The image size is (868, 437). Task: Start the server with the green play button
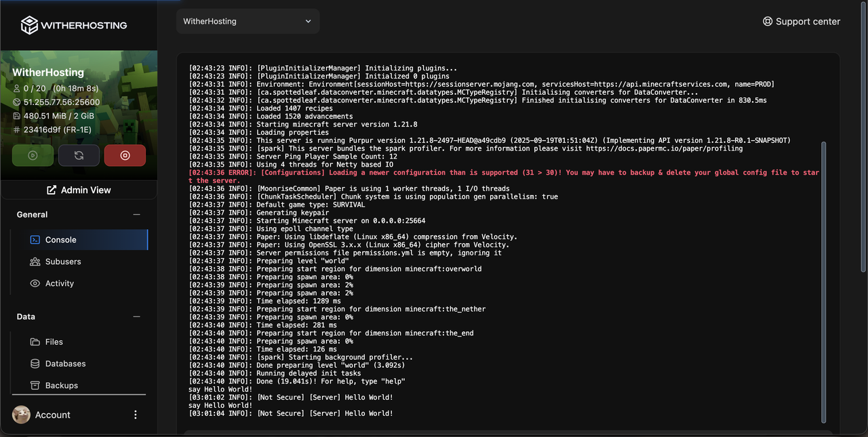coord(33,155)
